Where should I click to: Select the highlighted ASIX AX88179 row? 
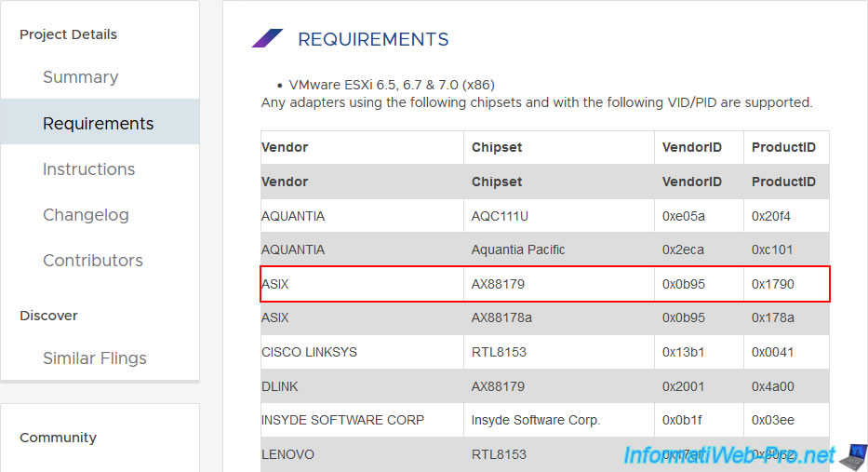tap(545, 284)
